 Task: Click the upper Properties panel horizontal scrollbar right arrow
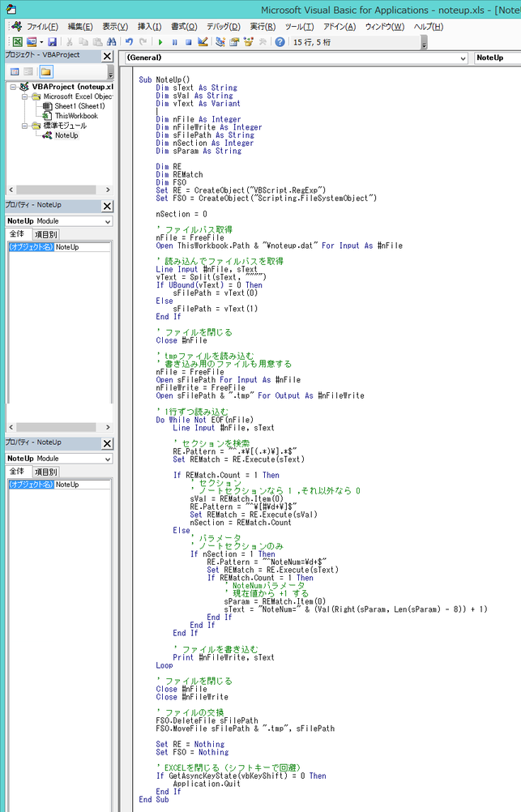pos(108,427)
